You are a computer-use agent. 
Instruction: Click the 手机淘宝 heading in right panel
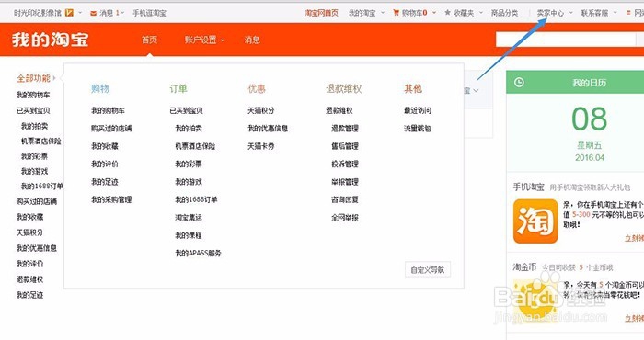(528, 187)
